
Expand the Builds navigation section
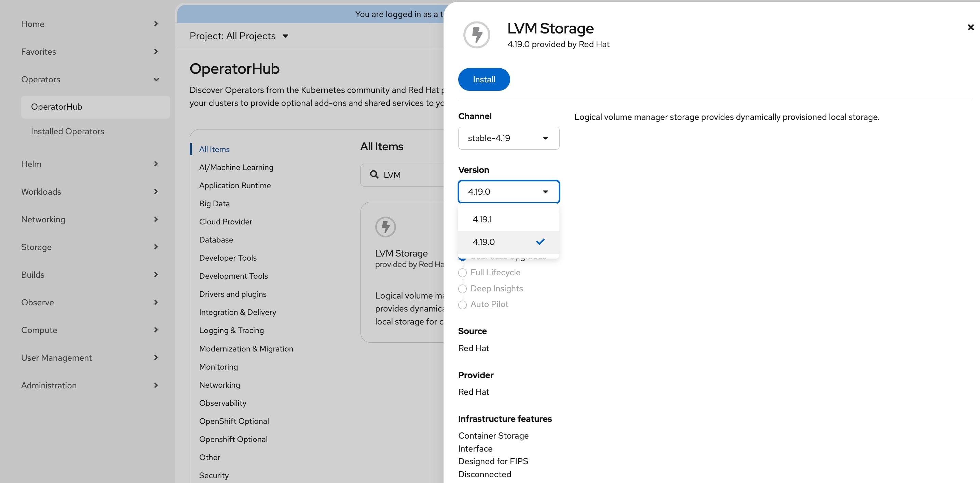(90, 275)
